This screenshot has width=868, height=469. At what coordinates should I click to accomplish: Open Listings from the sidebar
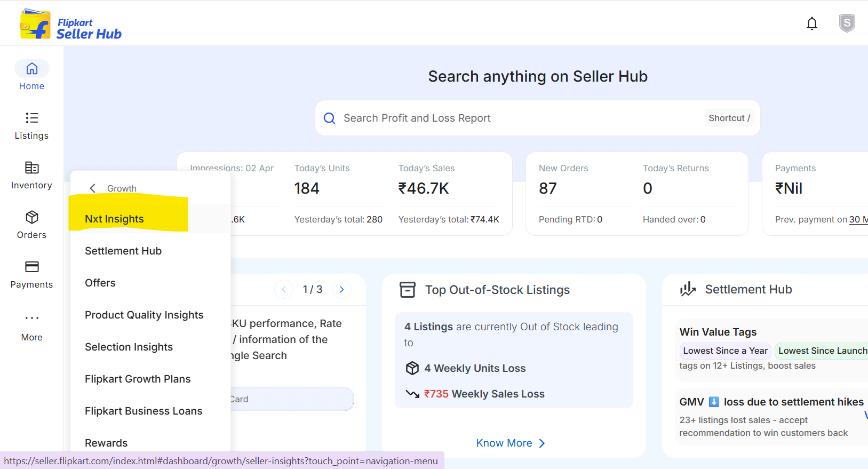tap(31, 125)
